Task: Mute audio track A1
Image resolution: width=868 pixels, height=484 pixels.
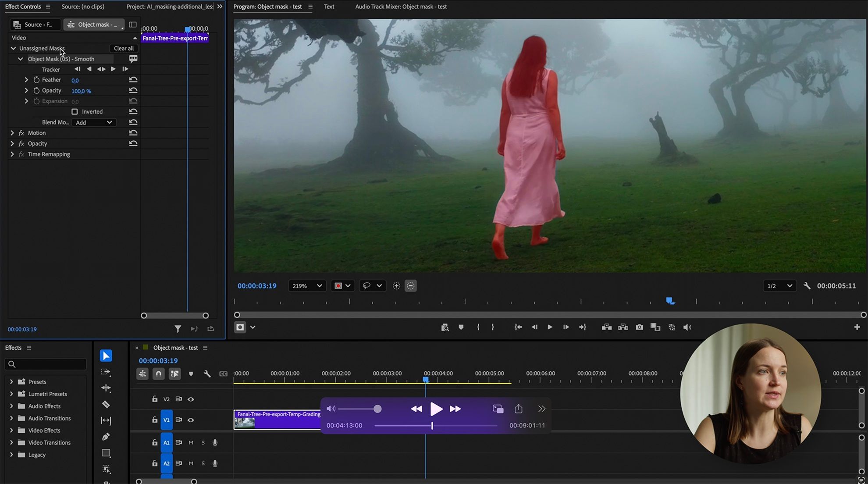Action: click(x=191, y=443)
